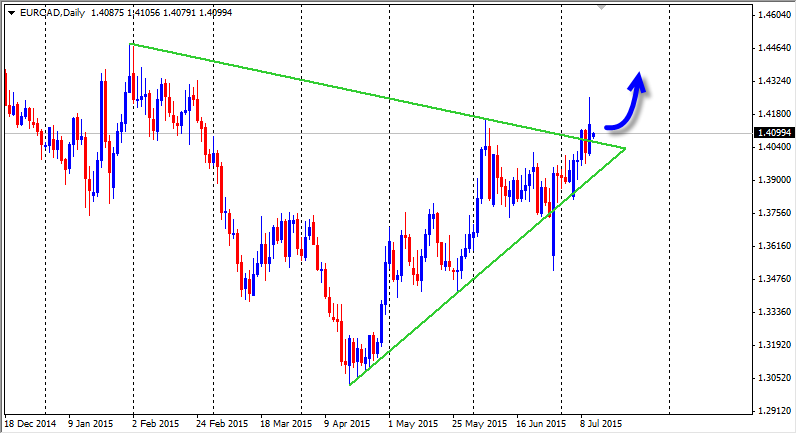Click the 1.31920 price axis label
This screenshot has width=797, height=434.
tap(774, 345)
